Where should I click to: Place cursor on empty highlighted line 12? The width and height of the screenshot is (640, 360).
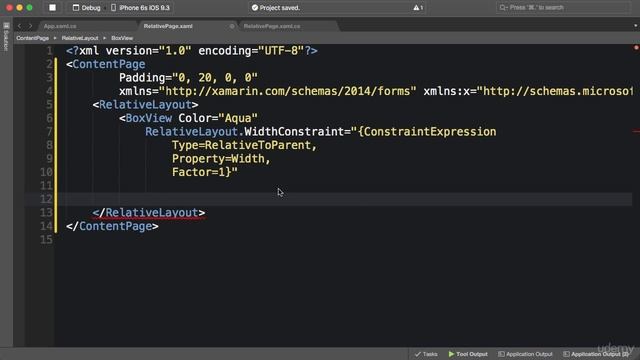(x=328, y=199)
